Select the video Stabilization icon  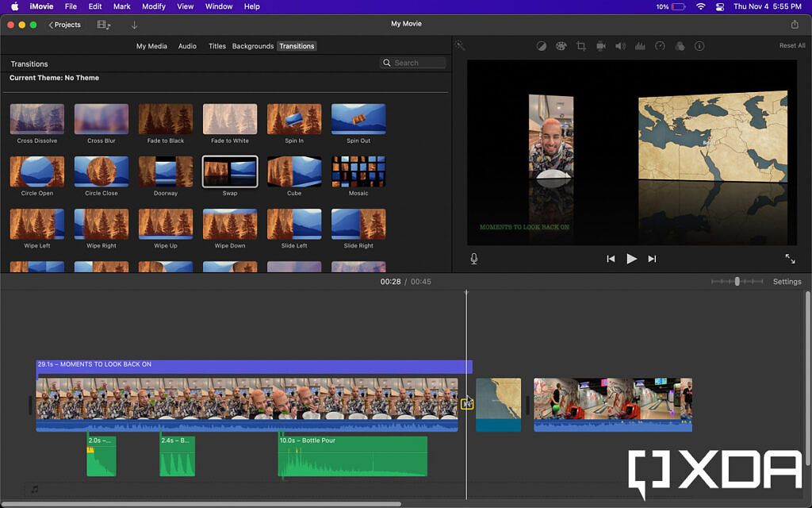[601, 45]
